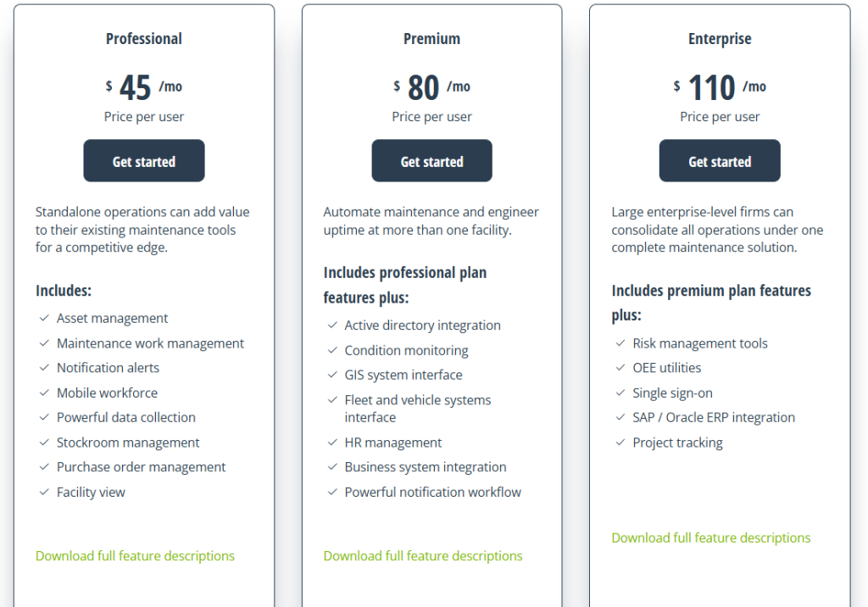Click Get started under Enterprise plan
The image size is (868, 607).
(x=720, y=161)
